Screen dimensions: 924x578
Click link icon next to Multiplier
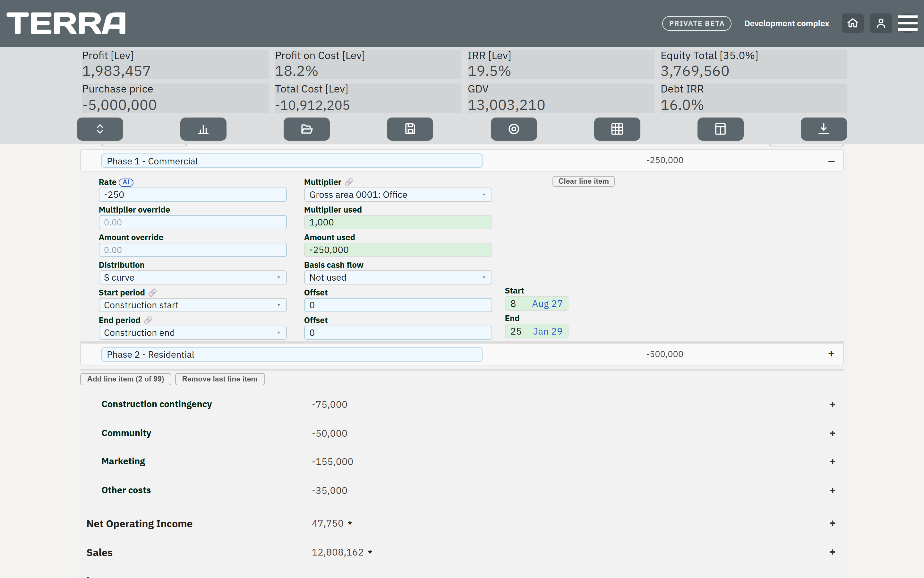(349, 182)
